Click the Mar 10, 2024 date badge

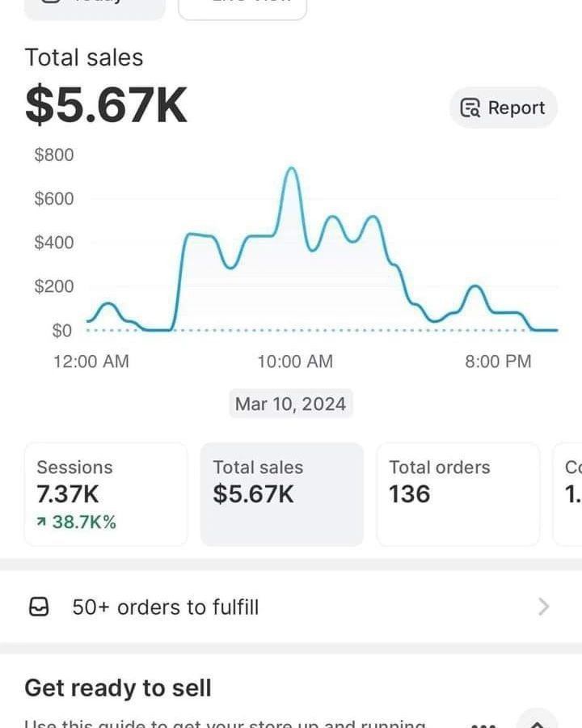pos(290,404)
